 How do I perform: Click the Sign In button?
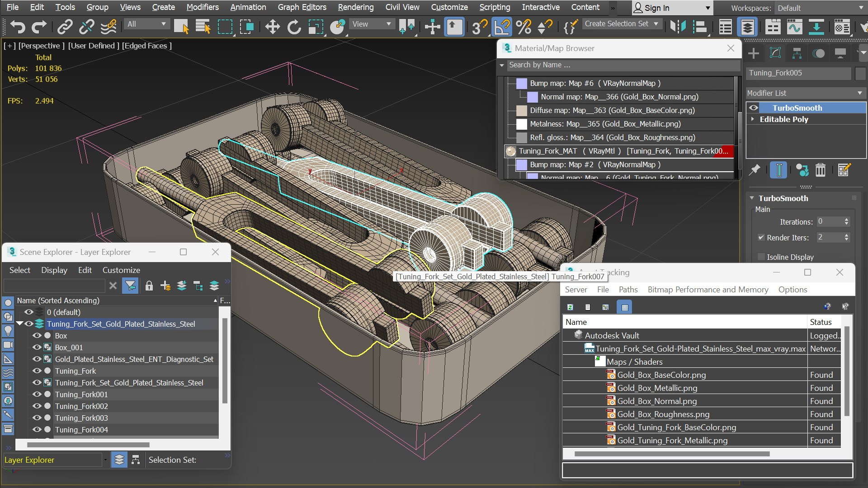tap(672, 8)
